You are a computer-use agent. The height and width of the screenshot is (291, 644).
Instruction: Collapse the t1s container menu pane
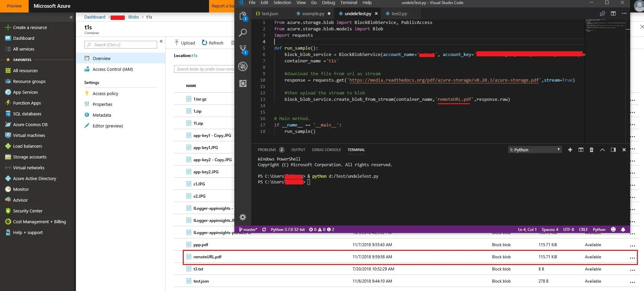[161, 41]
